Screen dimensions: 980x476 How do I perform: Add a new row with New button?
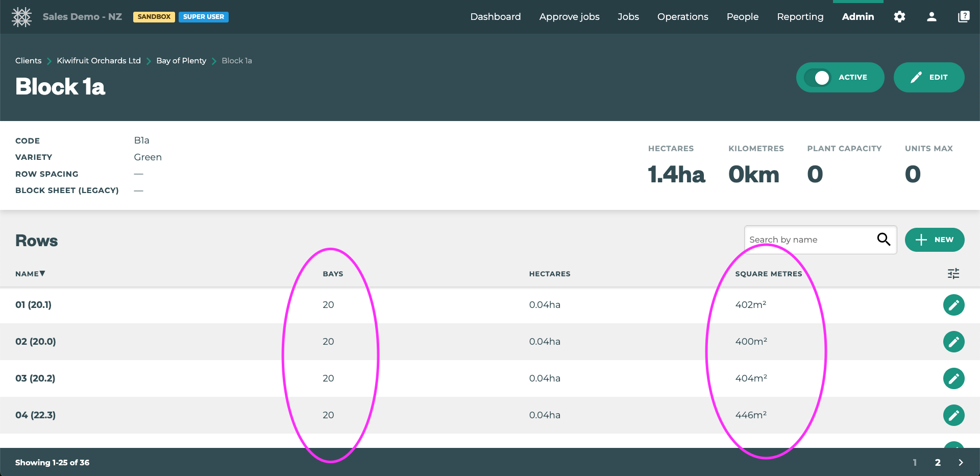(x=934, y=240)
